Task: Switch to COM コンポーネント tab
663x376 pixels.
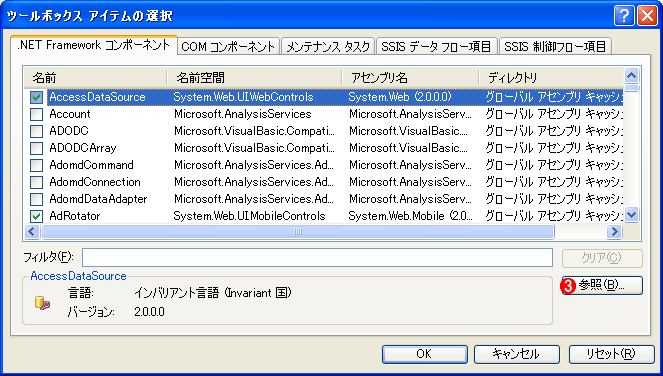Action: coord(228,46)
